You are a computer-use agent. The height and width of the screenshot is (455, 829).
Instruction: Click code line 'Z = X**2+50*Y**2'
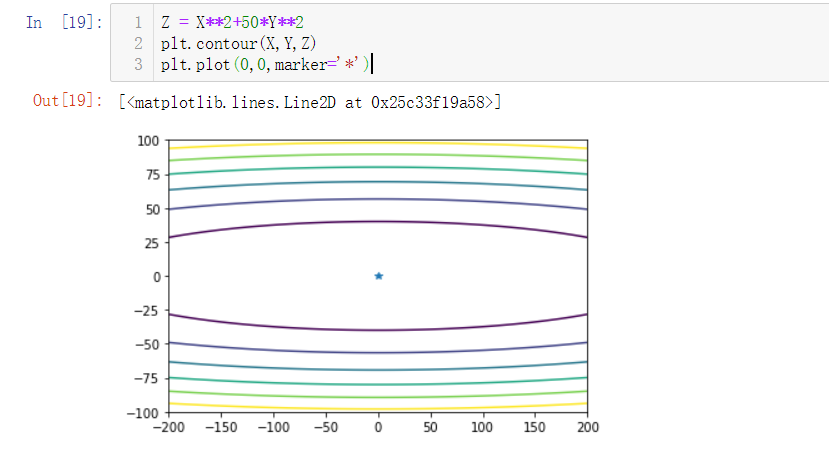tap(232, 22)
